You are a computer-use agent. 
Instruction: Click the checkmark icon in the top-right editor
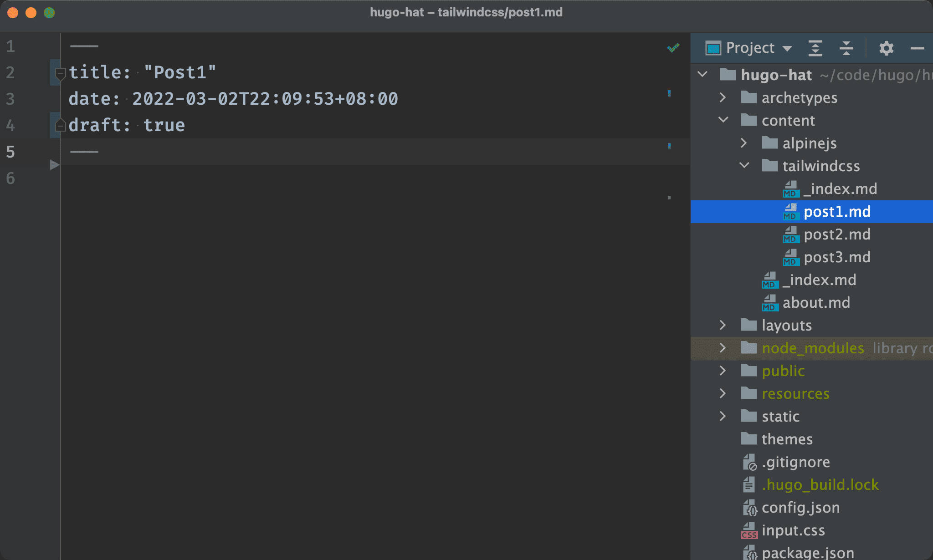point(673,47)
